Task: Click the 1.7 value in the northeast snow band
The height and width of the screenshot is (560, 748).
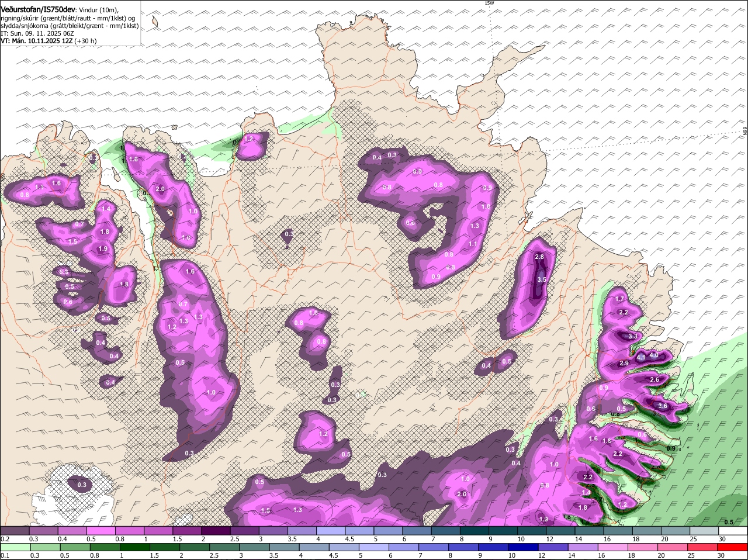Action: click(621, 299)
